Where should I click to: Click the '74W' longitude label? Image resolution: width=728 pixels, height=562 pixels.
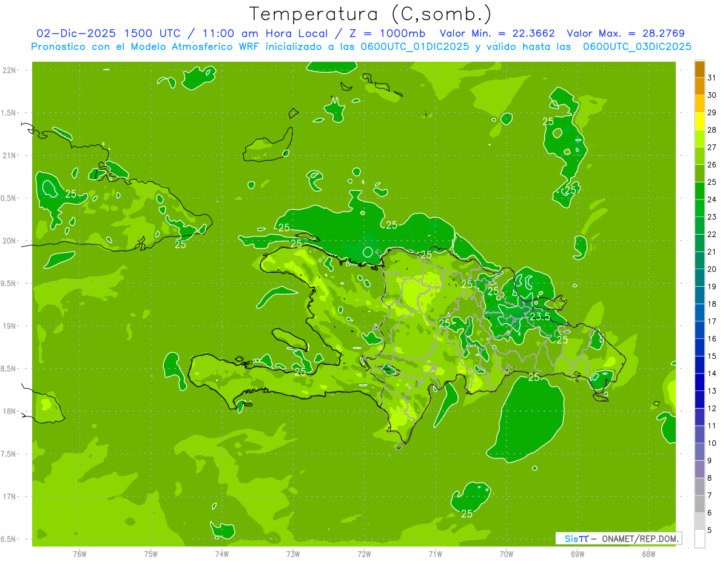pyautogui.click(x=222, y=554)
